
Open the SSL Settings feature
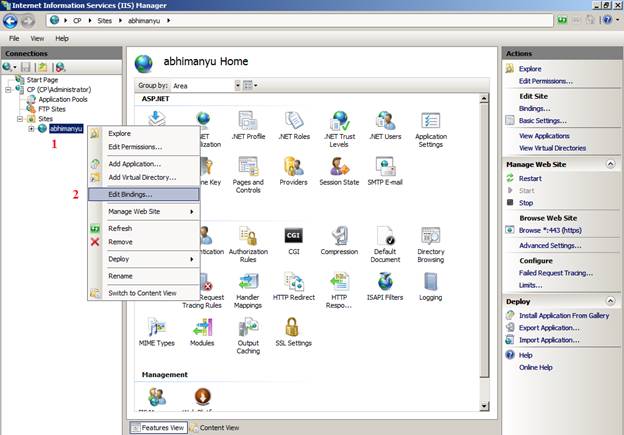[293, 332]
